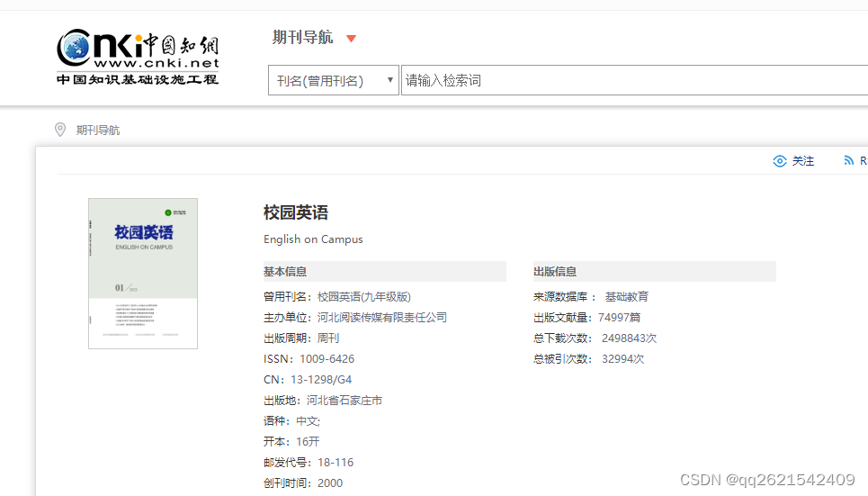Select the ISSN 1009-6426 value

[x=327, y=359]
